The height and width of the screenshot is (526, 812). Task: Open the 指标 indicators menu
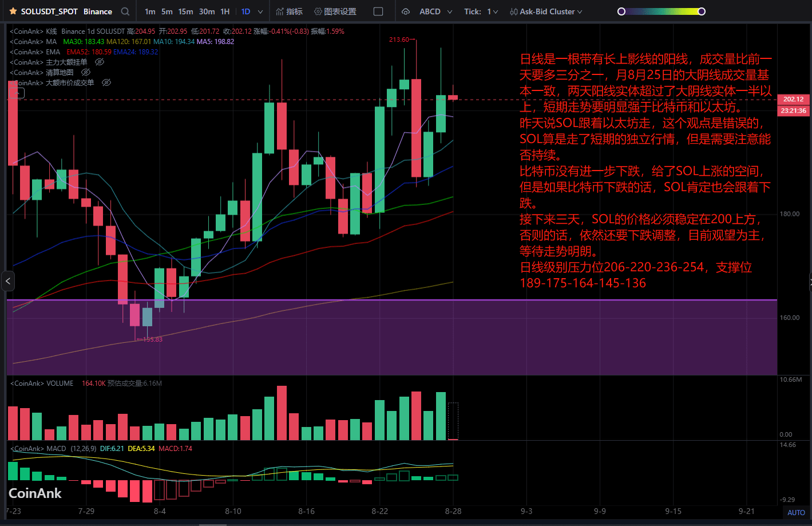289,11
